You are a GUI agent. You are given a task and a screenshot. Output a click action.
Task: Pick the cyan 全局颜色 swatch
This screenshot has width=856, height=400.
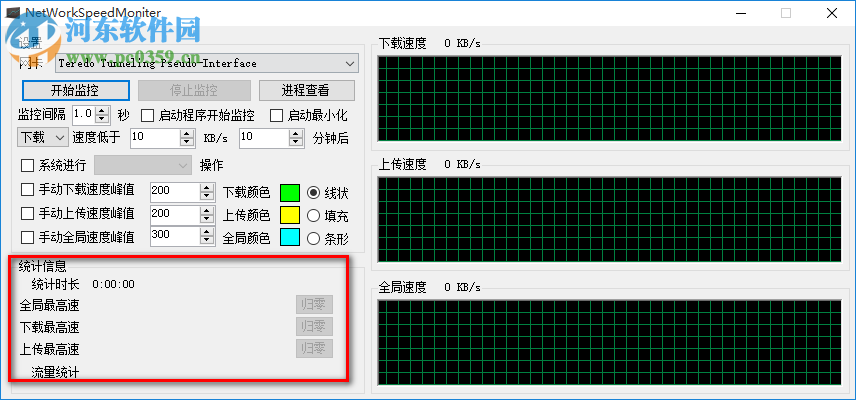(290, 238)
